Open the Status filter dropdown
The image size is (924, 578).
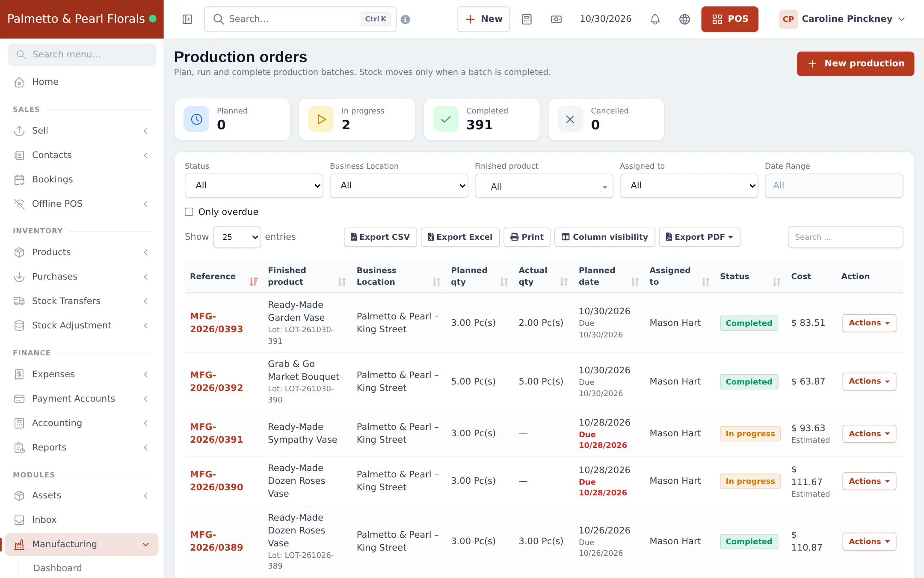[x=254, y=185]
